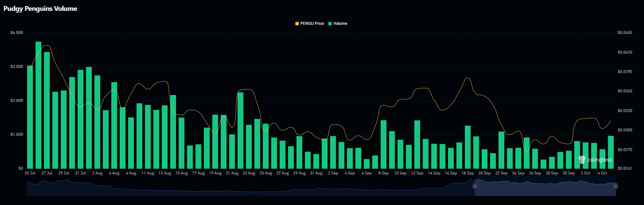Click the coinglass watermark logo icon
The width and height of the screenshot is (644, 205).
[x=582, y=160]
